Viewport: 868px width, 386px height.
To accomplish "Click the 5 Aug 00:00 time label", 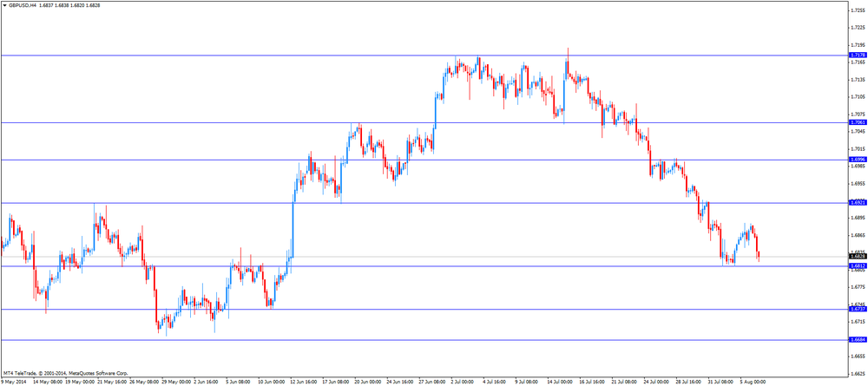I will [753, 382].
